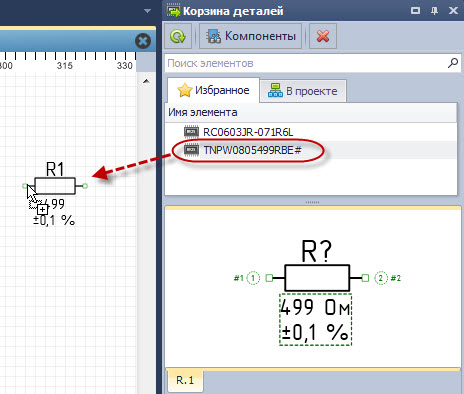Image resolution: width=464 pixels, height=394 pixels.
Task: Maximize the Корзина деталей panel
Action: click(415, 11)
